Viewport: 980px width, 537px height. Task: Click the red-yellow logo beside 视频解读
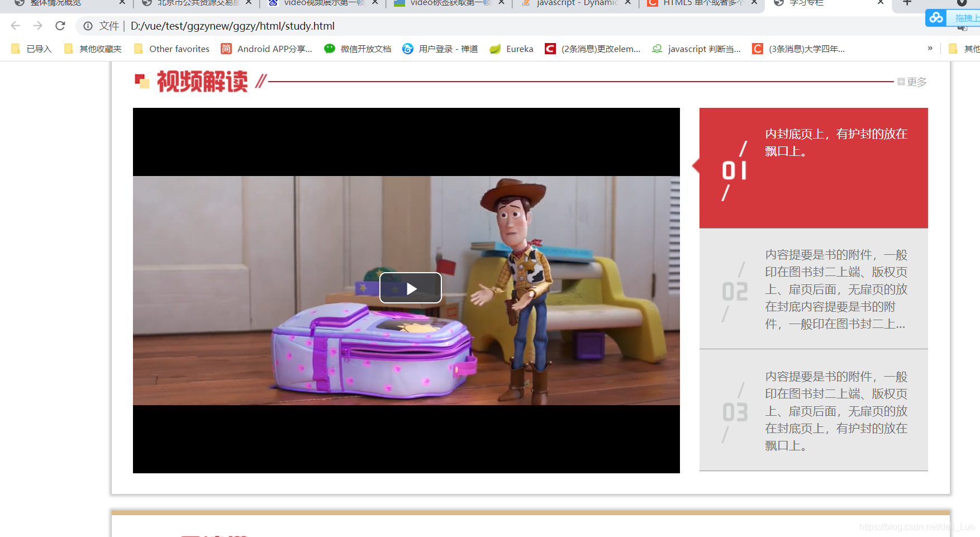click(142, 81)
